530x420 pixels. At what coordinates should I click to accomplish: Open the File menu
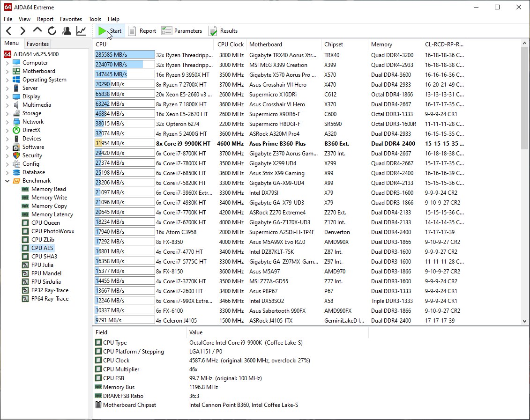click(8, 19)
